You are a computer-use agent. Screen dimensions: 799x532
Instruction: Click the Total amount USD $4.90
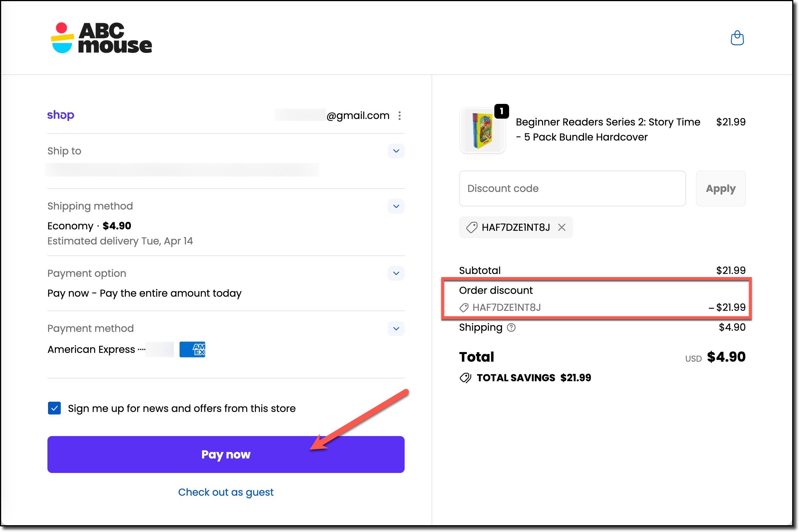click(715, 357)
